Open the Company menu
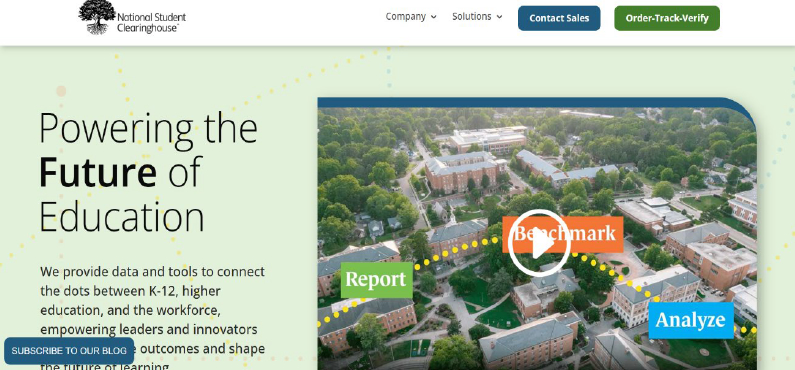 point(406,17)
